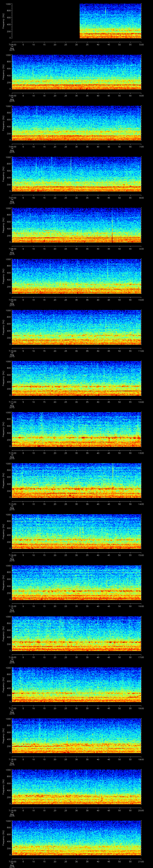Click the 13:00 end-of-minute label

[141, 453]
